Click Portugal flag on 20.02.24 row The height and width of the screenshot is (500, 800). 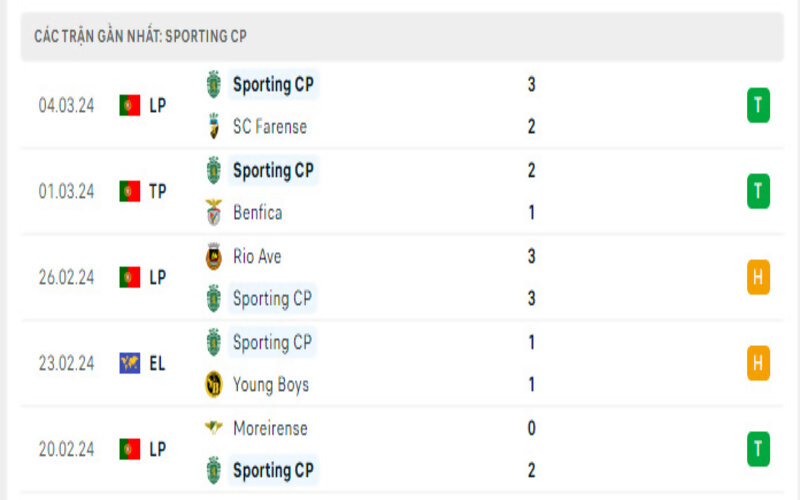[130, 449]
